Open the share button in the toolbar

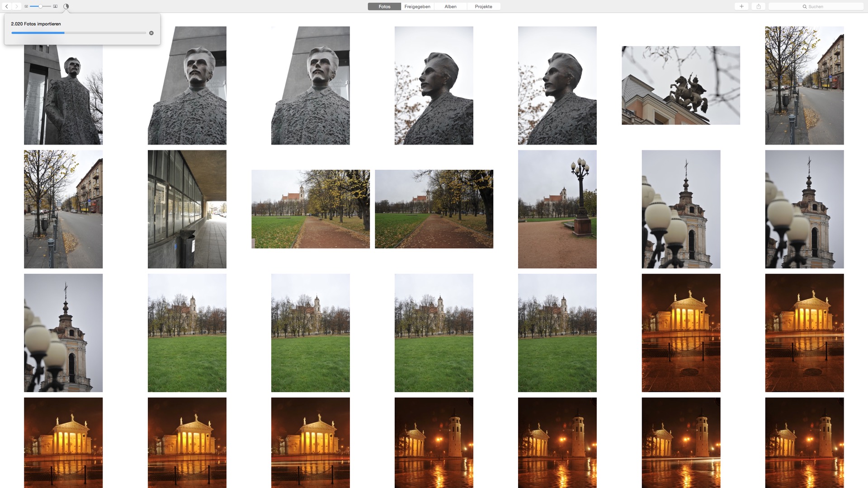point(759,6)
